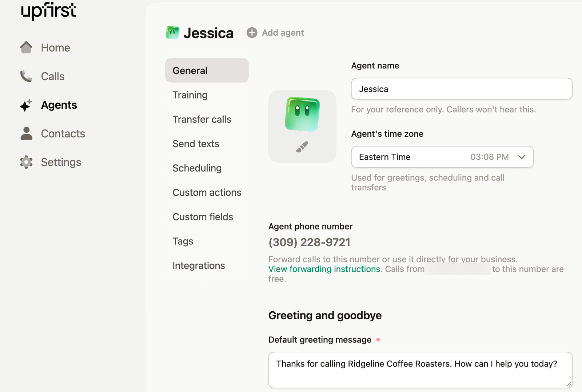Switch to the Training section

click(190, 95)
